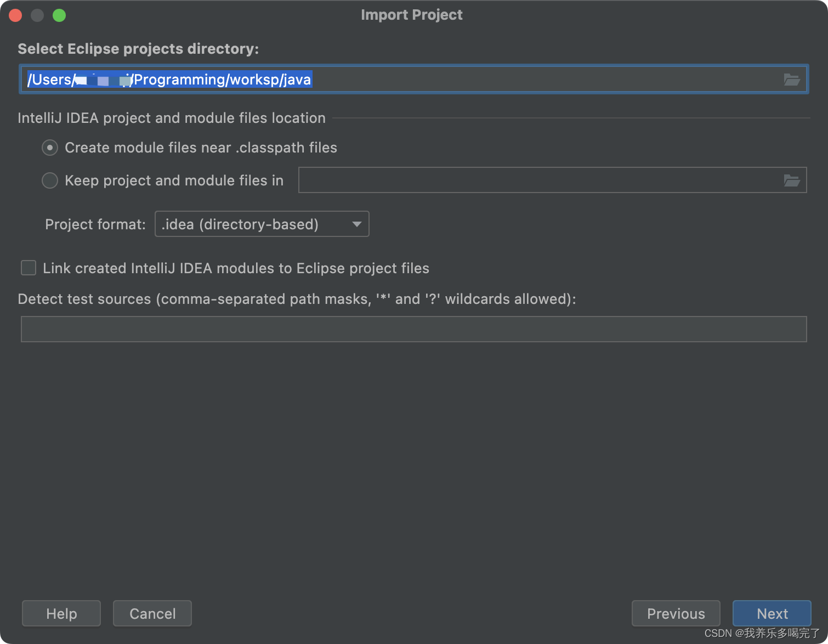Click the Help button
This screenshot has width=828, height=644.
click(x=61, y=613)
